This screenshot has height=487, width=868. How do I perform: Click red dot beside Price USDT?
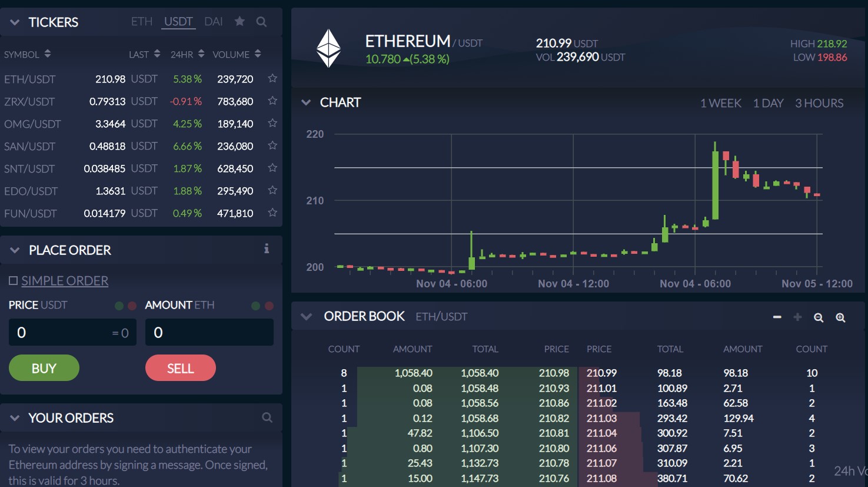pos(132,306)
